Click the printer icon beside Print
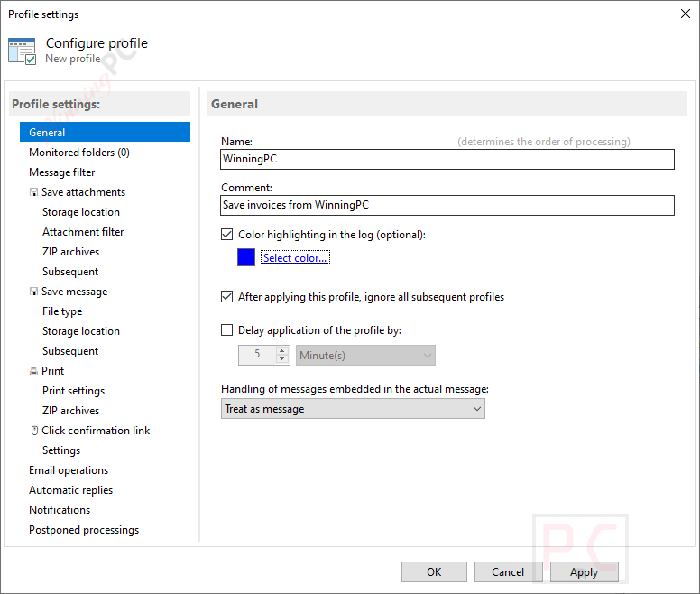The image size is (700, 594). click(33, 371)
